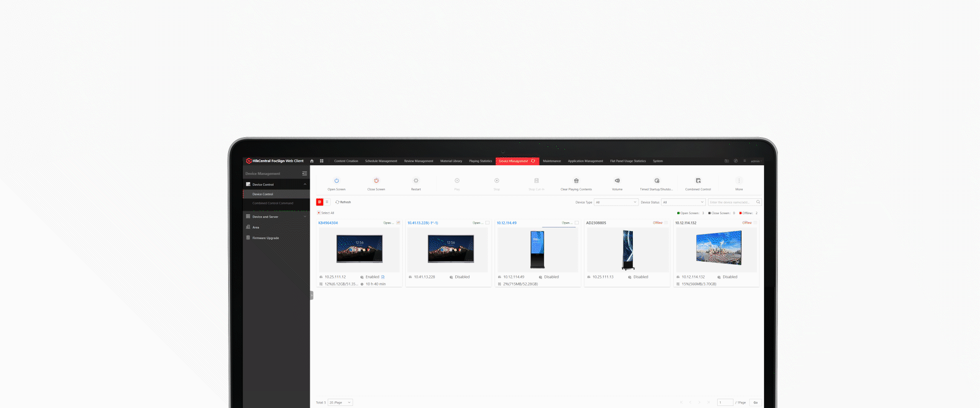Screen dimensions: 980x408
Task: Open the Volume control
Action: coord(617,181)
